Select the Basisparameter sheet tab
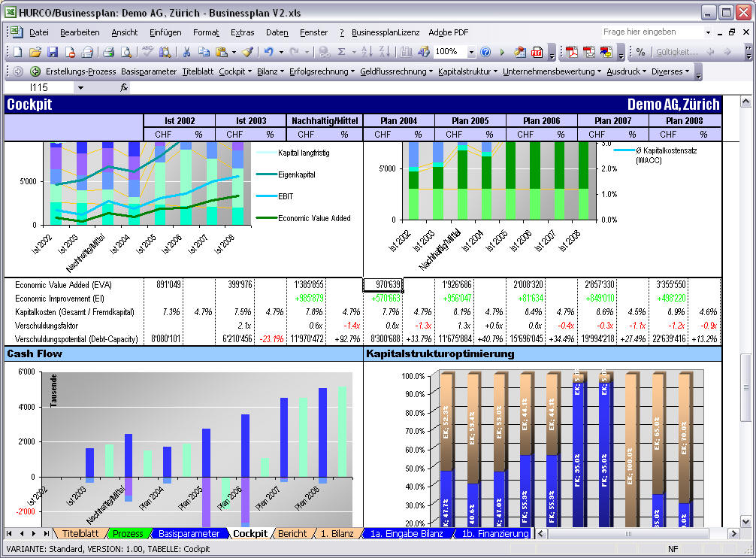This screenshot has height=558, width=756. pyautogui.click(x=189, y=533)
